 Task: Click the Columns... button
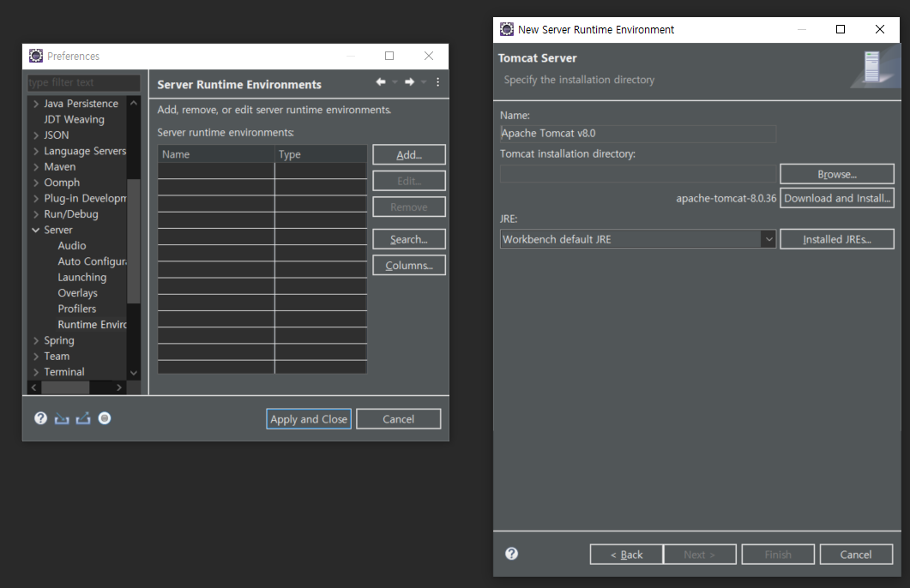point(409,266)
